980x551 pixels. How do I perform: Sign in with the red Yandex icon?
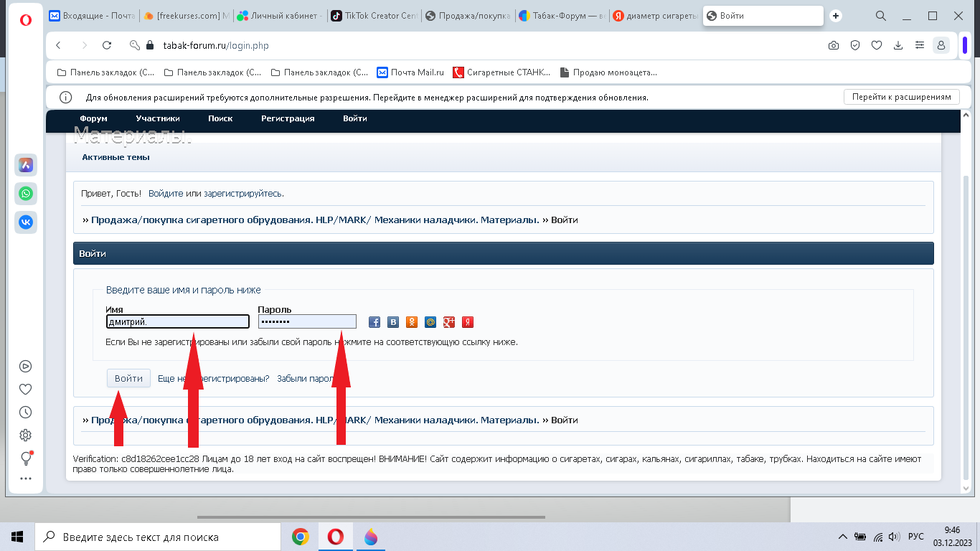coord(467,321)
